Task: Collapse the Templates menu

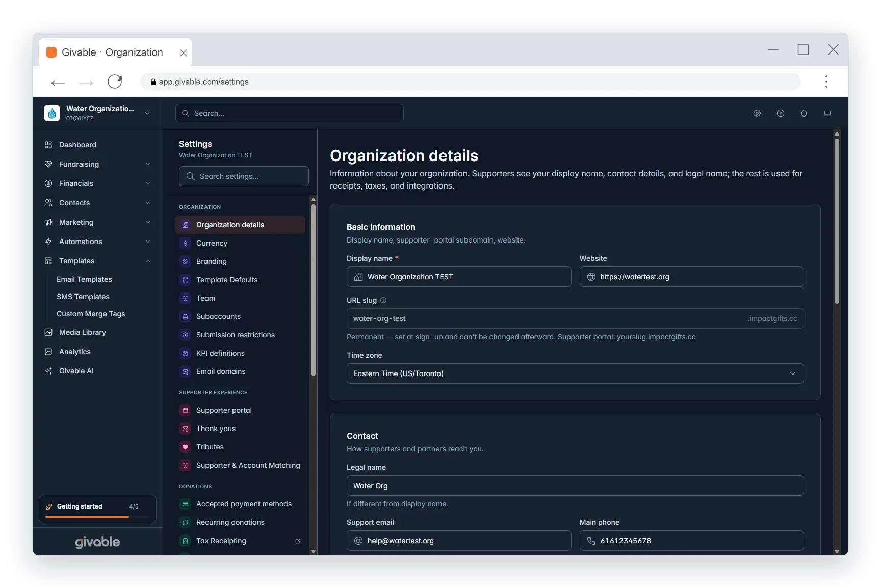Action: (97, 261)
